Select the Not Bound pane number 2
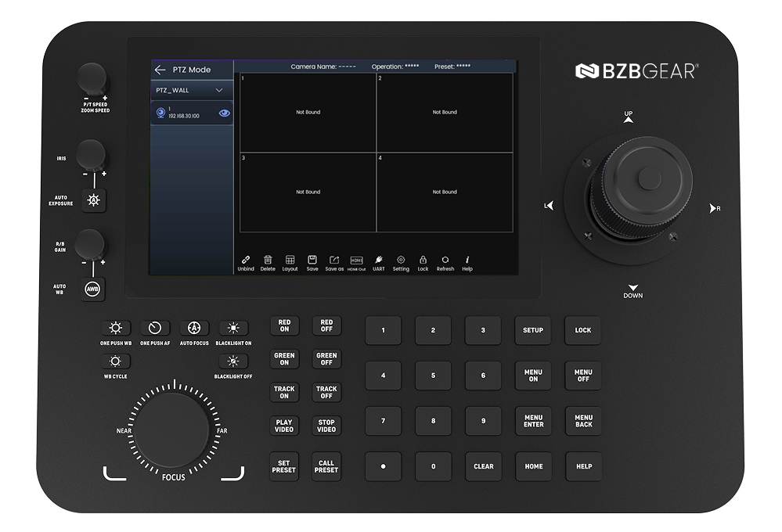The image size is (782, 532). [x=445, y=113]
